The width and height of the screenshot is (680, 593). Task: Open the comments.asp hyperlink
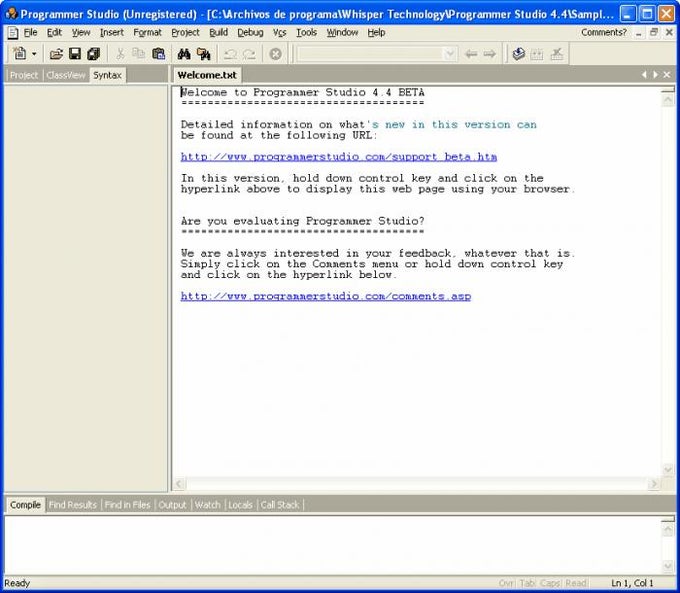tap(326, 296)
